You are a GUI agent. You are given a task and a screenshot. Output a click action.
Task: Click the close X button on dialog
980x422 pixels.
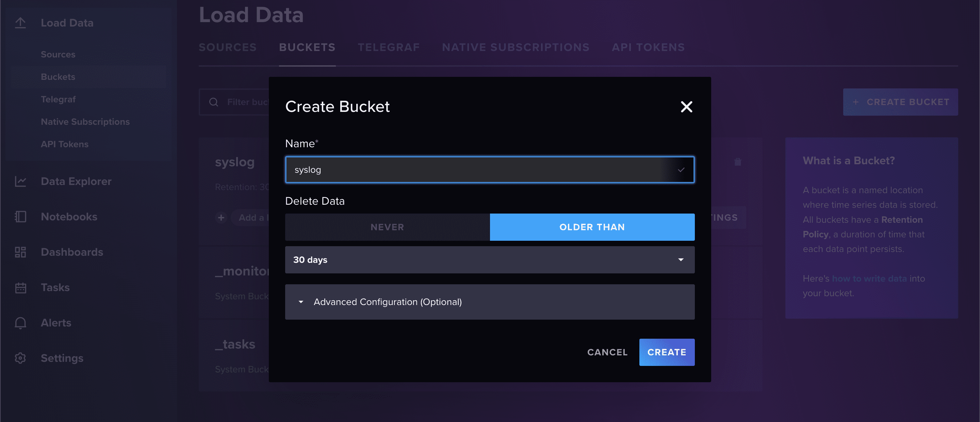tap(686, 106)
